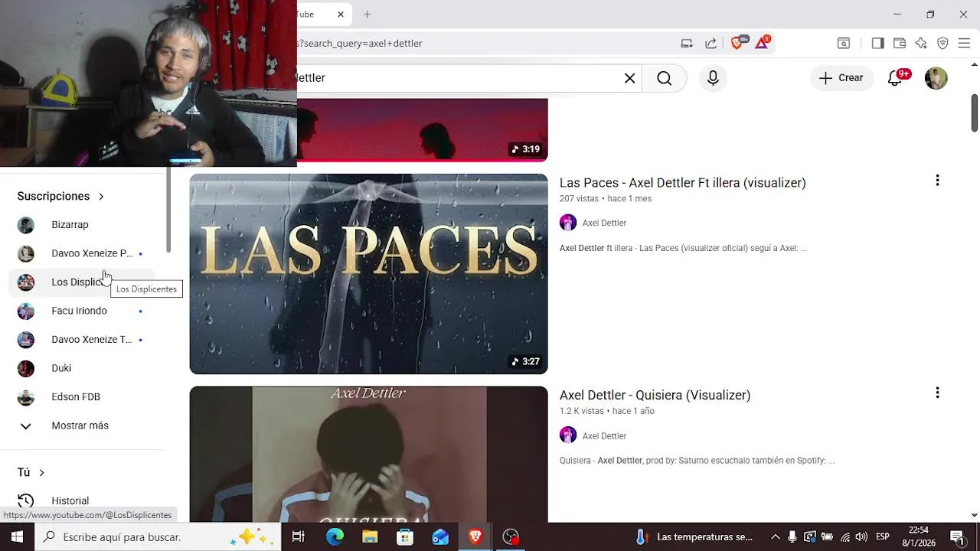Toggle the Brave sidebar panel icon
Screen dimensions: 980x551
pos(877,44)
